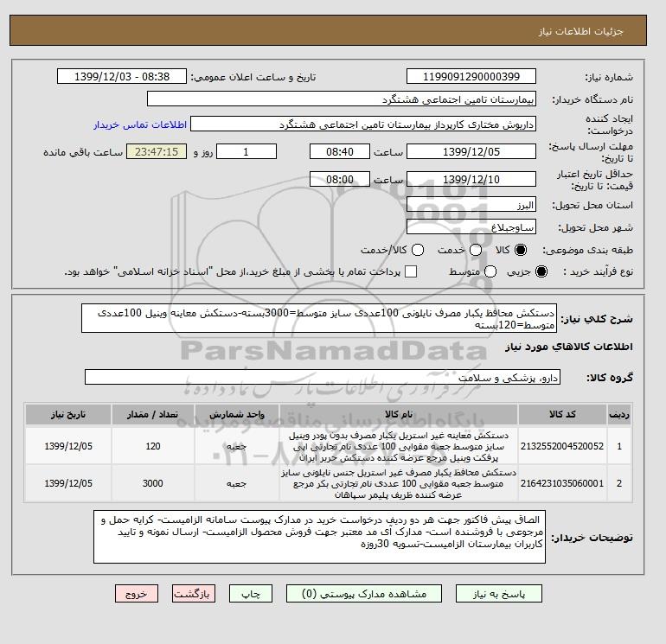Click the vinyl examination glove item name
Screen dimensions: 666x644
399,447
